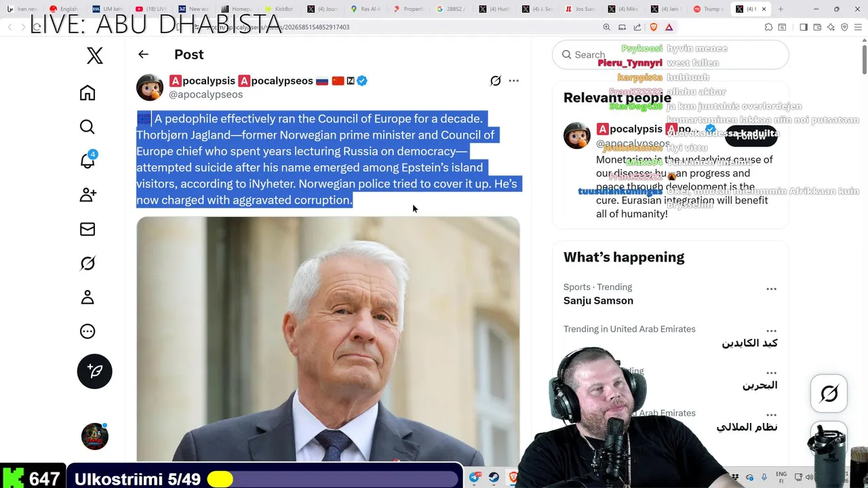Open the floating Grok button at right
Image resolution: width=868 pixels, height=488 pixels.
point(829,394)
